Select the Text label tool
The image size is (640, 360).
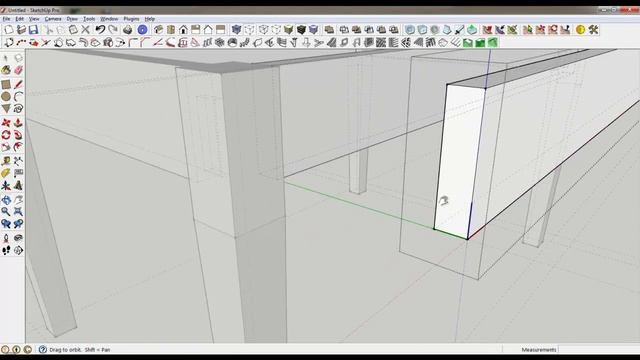[18, 173]
